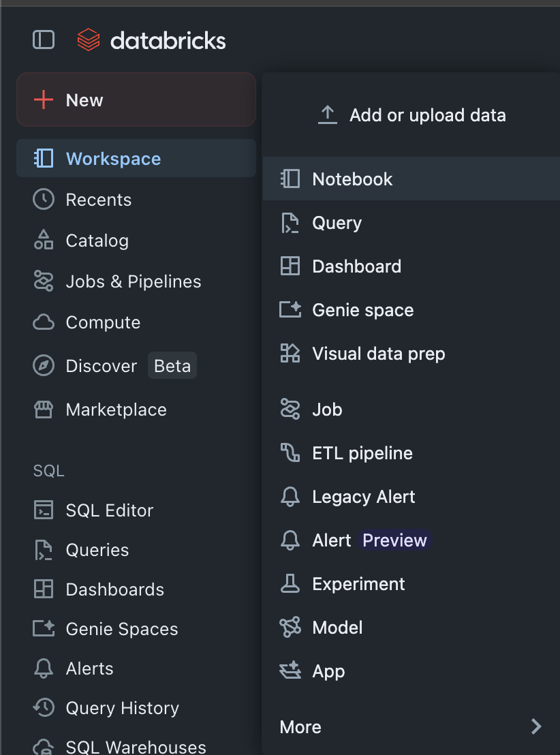
Task: Click the Experiment flask icon
Action: point(290,583)
